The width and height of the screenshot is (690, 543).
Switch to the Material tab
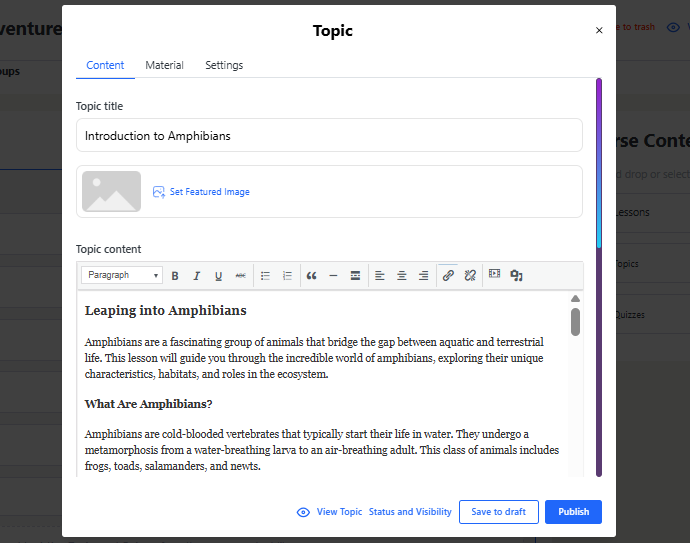[164, 65]
